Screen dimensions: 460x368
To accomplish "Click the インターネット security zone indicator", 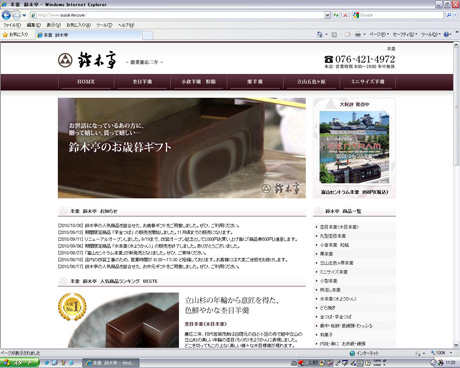I will pos(364,353).
